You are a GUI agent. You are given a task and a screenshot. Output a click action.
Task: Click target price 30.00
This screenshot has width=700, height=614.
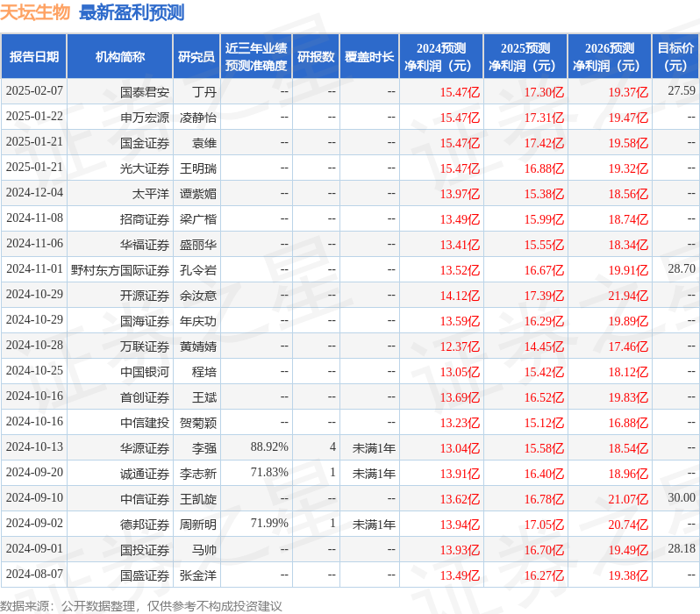coord(682,498)
